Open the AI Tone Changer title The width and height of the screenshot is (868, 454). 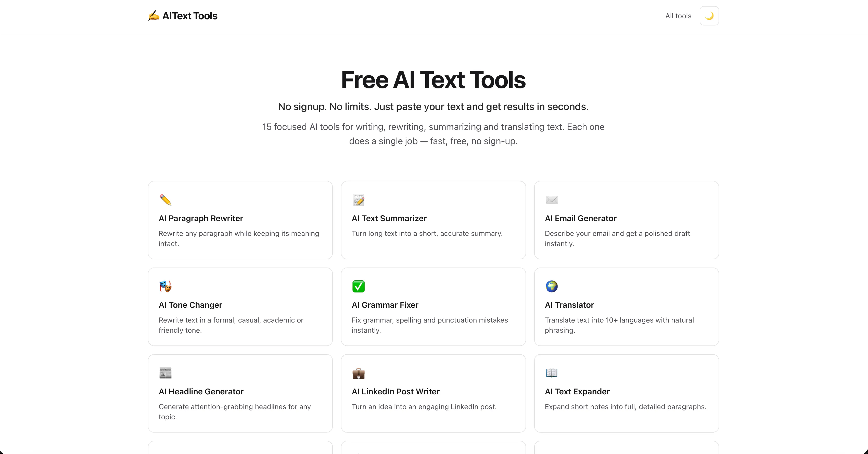[190, 305]
